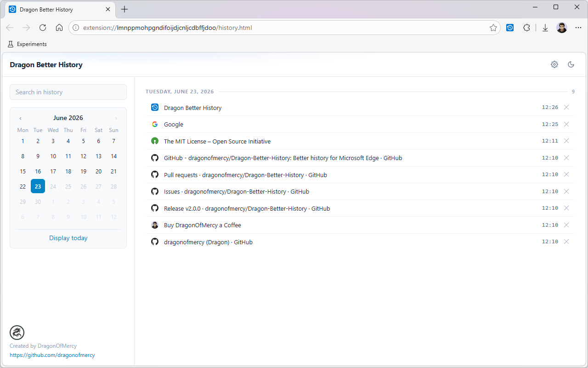Viewport: 588px width, 368px height.
Task: Click Display today link
Action: [x=68, y=238]
